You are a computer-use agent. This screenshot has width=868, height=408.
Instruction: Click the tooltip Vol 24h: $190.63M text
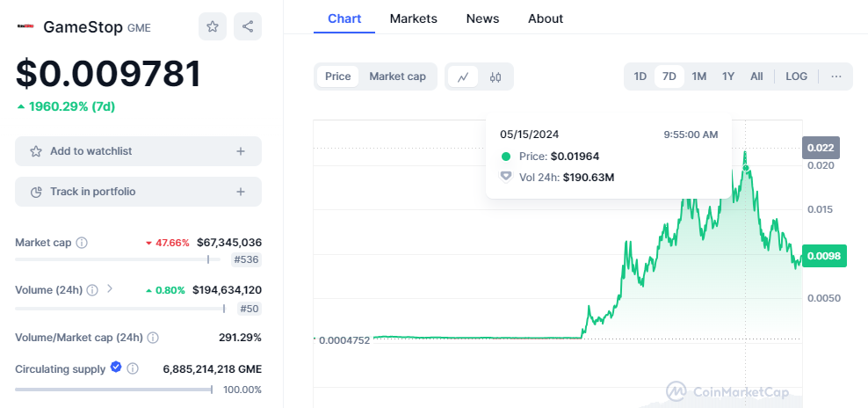pyautogui.click(x=567, y=178)
